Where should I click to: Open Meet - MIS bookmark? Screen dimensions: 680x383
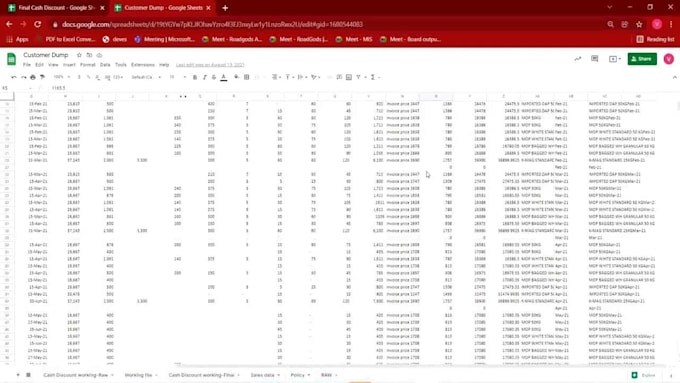354,39
